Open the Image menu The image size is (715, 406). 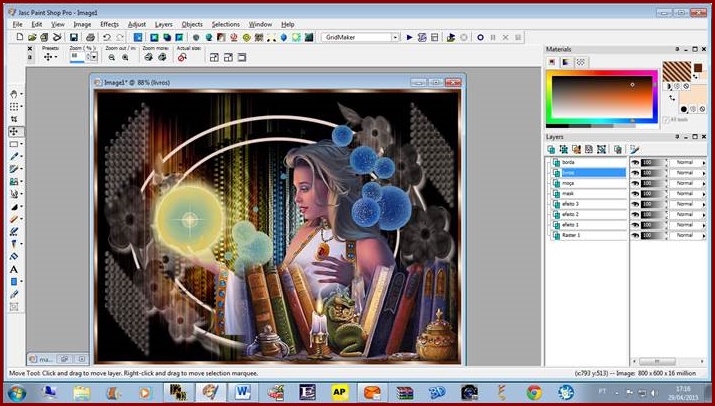82,24
